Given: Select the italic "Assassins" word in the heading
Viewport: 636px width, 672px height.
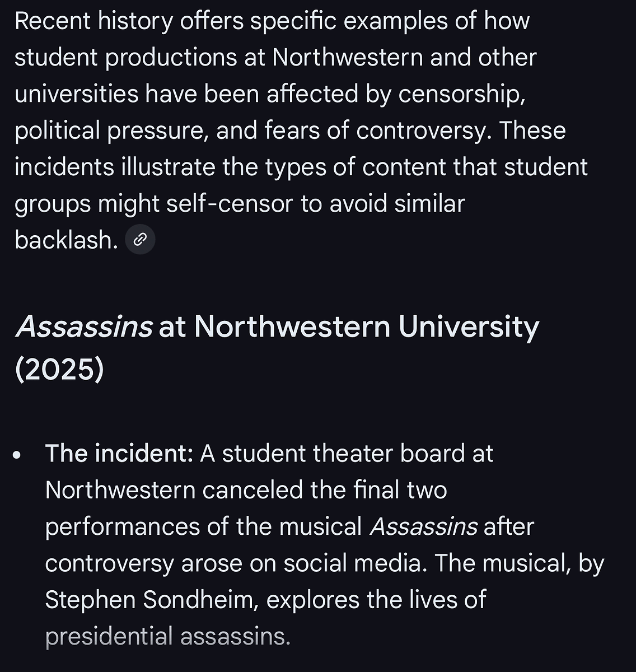Looking at the screenshot, I should [x=84, y=326].
